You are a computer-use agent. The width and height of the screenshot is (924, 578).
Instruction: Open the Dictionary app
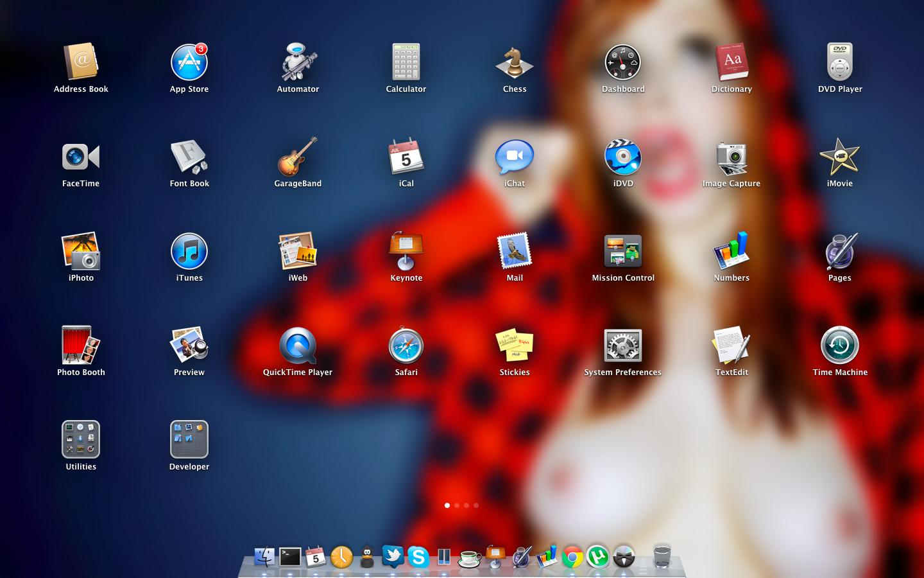[732, 62]
